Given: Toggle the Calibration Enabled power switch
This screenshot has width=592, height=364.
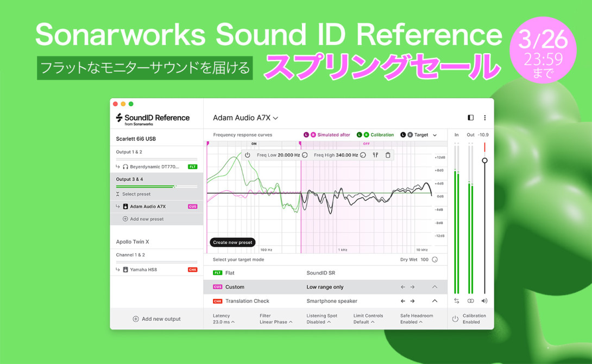Looking at the screenshot, I should point(455,318).
